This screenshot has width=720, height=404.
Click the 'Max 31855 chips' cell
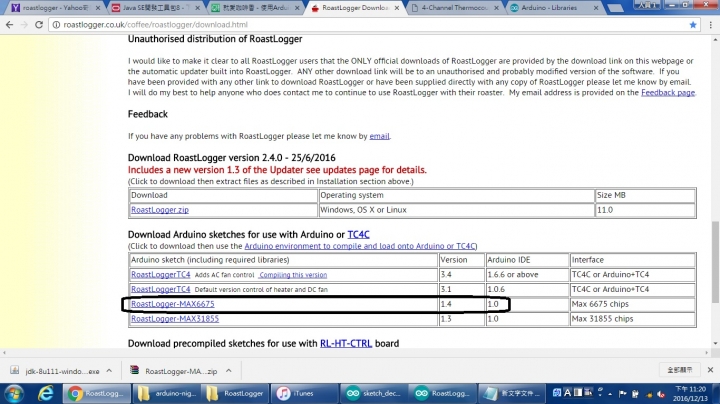[x=633, y=319]
